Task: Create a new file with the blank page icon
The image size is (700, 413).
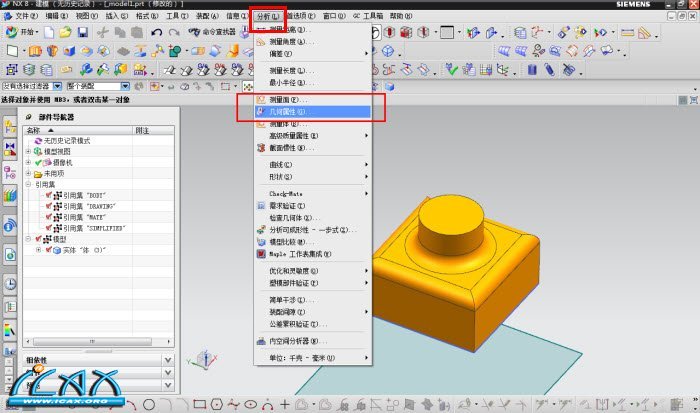Action: (x=48, y=33)
